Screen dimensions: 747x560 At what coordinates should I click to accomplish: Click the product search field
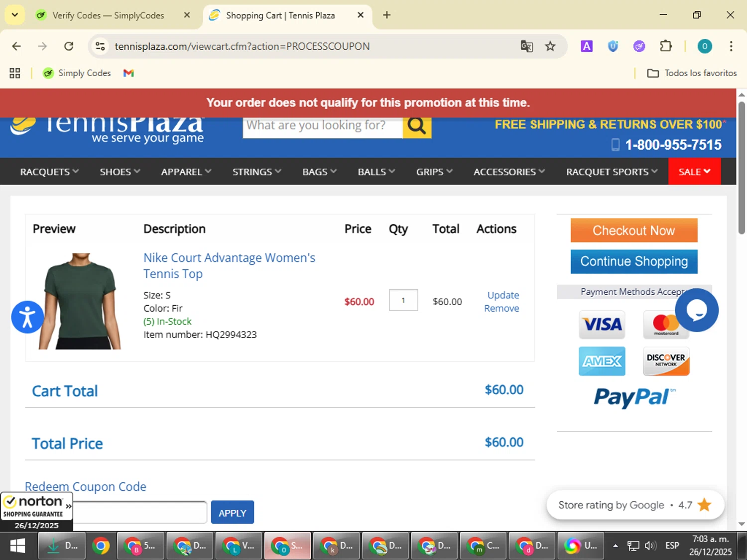pos(323,127)
